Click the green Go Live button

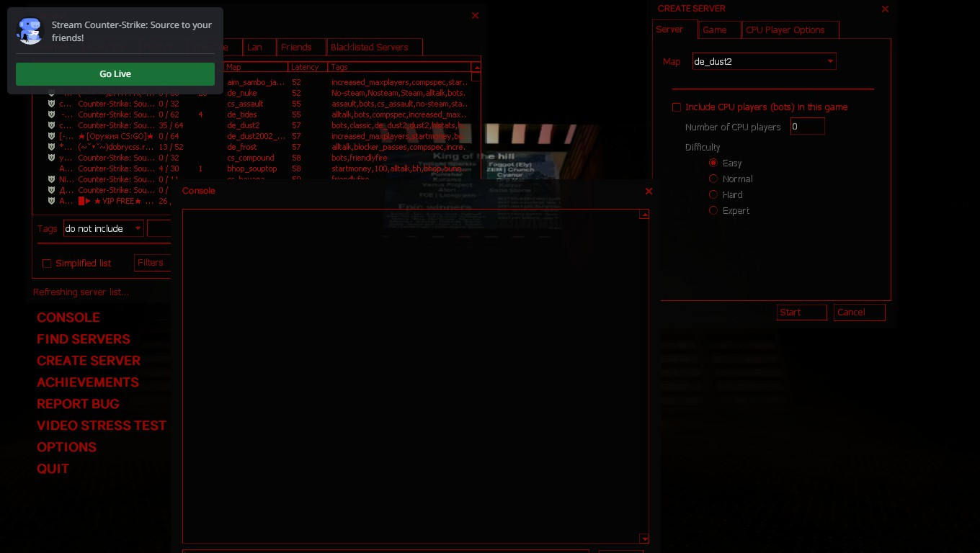(115, 74)
